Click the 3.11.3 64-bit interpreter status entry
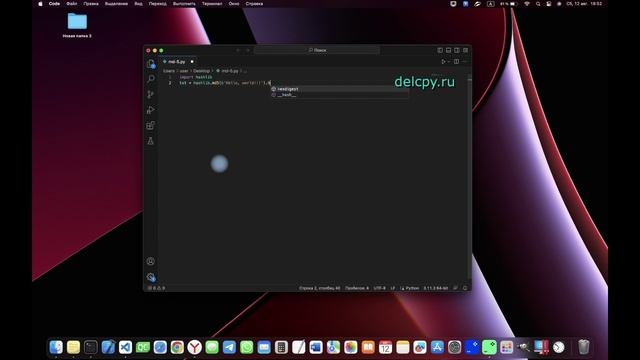Viewport: 640px width, 360px height. (436, 288)
